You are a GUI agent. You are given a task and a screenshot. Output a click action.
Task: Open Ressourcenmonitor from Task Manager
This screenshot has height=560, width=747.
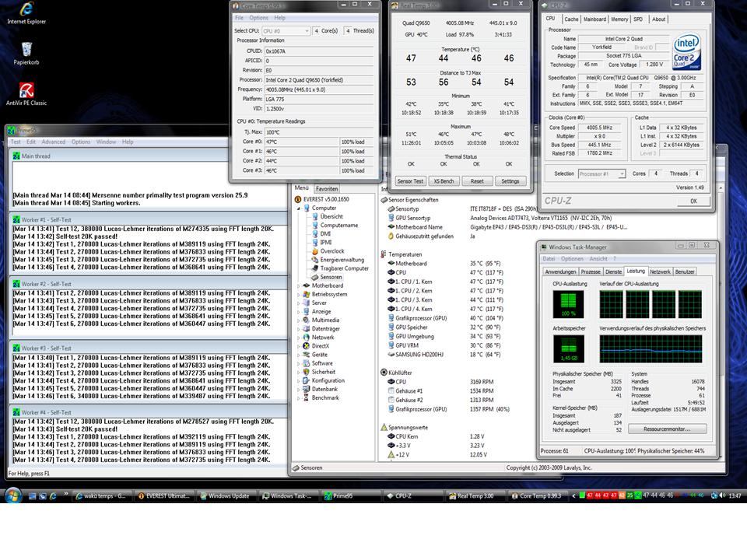point(667,429)
